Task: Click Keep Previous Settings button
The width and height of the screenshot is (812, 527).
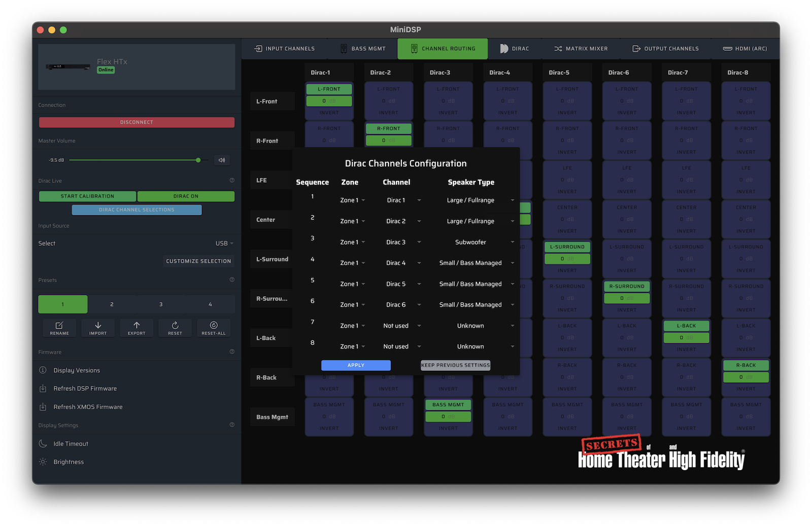Action: click(x=455, y=365)
